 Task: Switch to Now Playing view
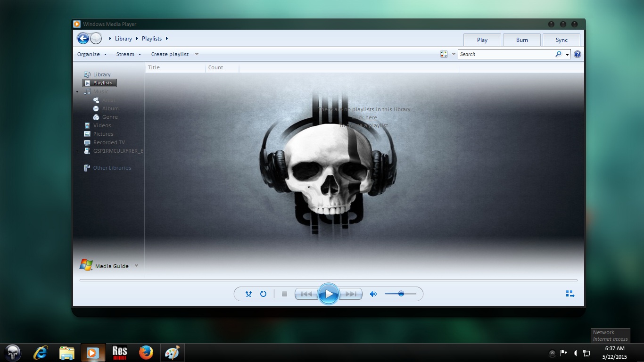click(x=570, y=294)
